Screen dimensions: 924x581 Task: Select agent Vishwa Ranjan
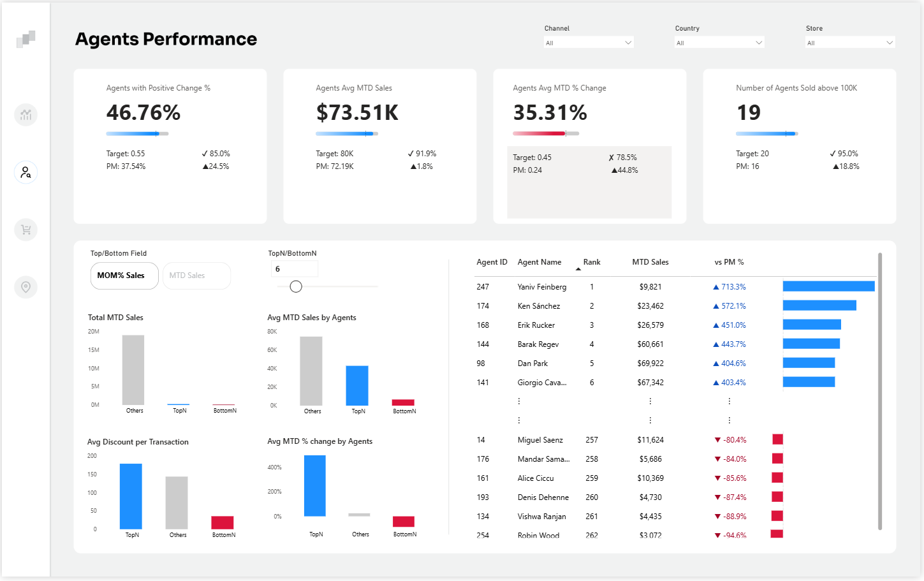(542, 517)
